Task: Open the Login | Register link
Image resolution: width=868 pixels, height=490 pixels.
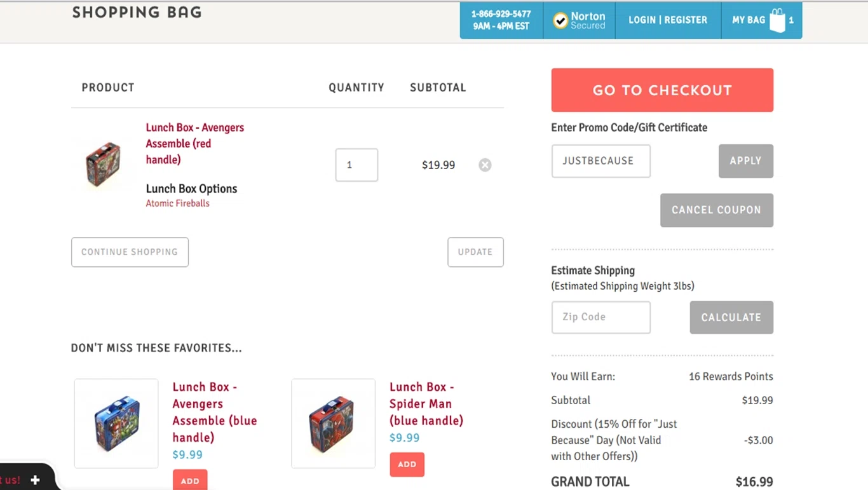Action: point(667,20)
